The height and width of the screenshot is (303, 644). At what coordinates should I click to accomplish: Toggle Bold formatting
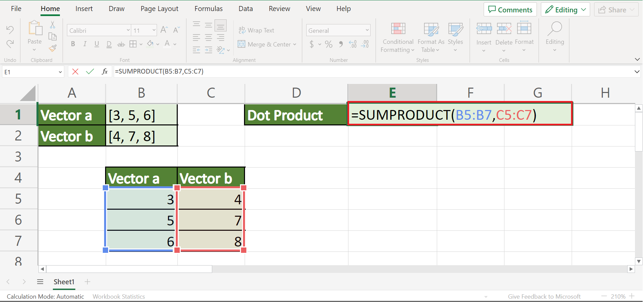pos(73,44)
